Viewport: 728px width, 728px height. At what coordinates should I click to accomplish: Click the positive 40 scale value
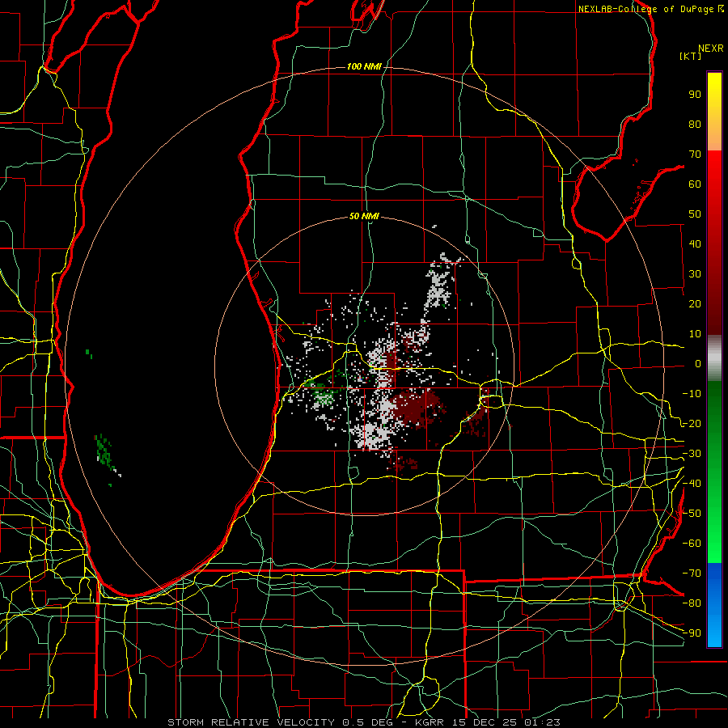point(695,244)
